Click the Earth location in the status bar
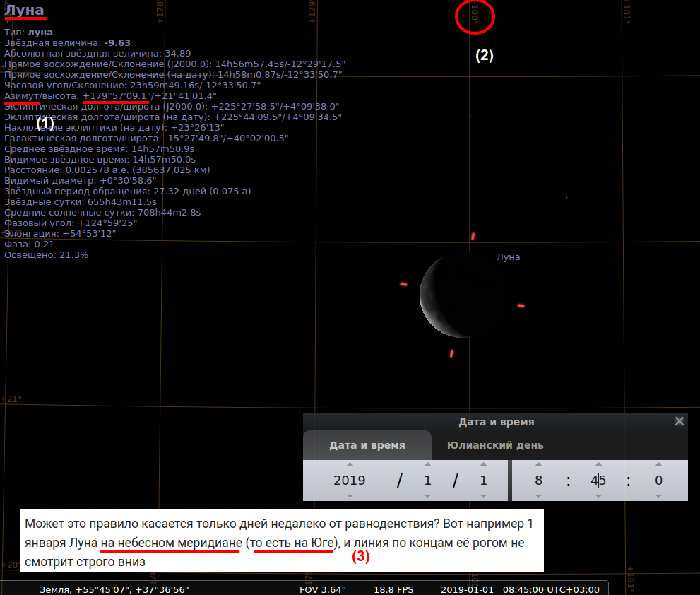 pos(114,589)
